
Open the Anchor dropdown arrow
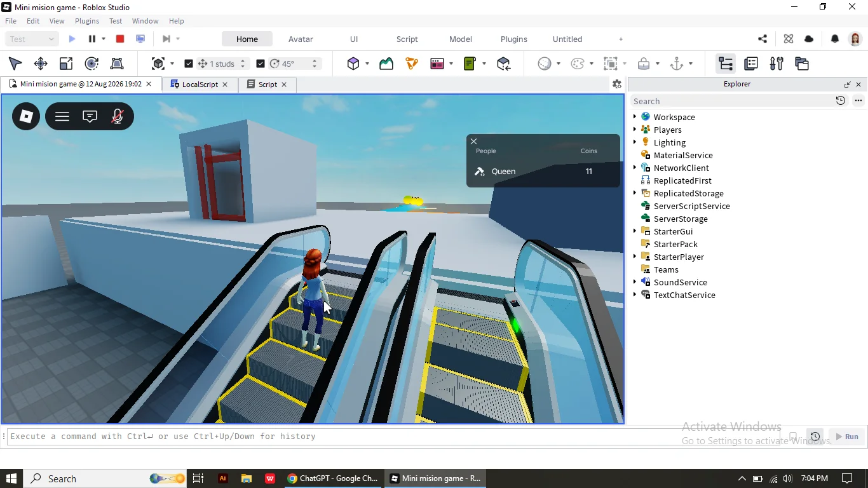click(691, 64)
